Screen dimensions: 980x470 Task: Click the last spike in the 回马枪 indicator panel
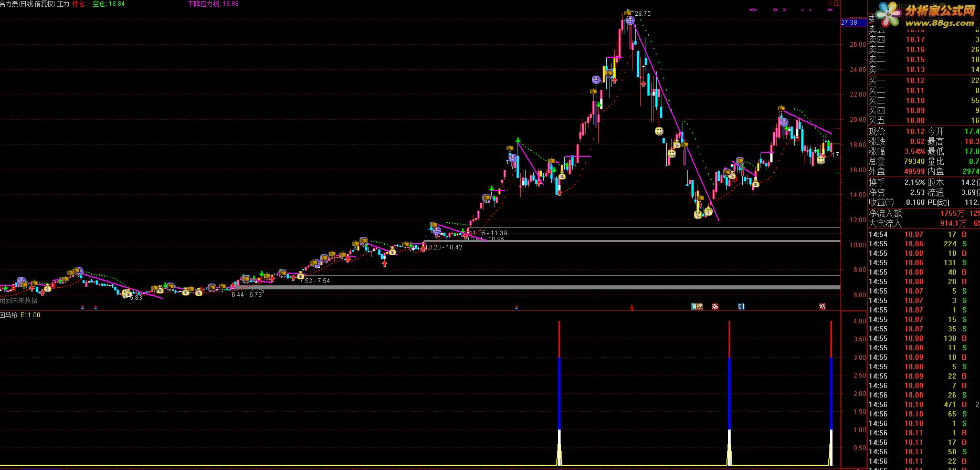click(831, 393)
